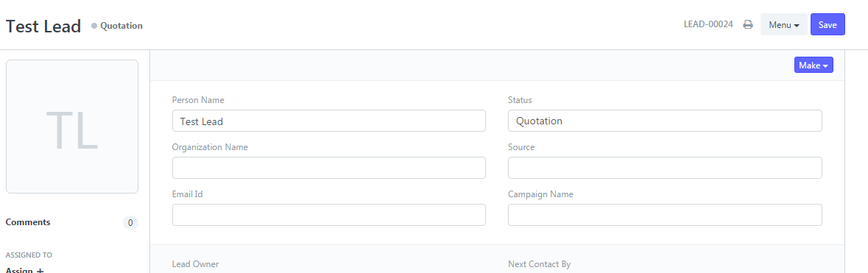Click the Next Contact By label
This screenshot has height=273, width=868.
[539, 264]
